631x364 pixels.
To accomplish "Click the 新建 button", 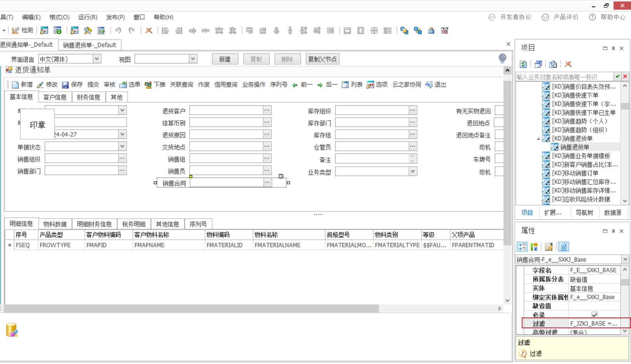I will 225,59.
